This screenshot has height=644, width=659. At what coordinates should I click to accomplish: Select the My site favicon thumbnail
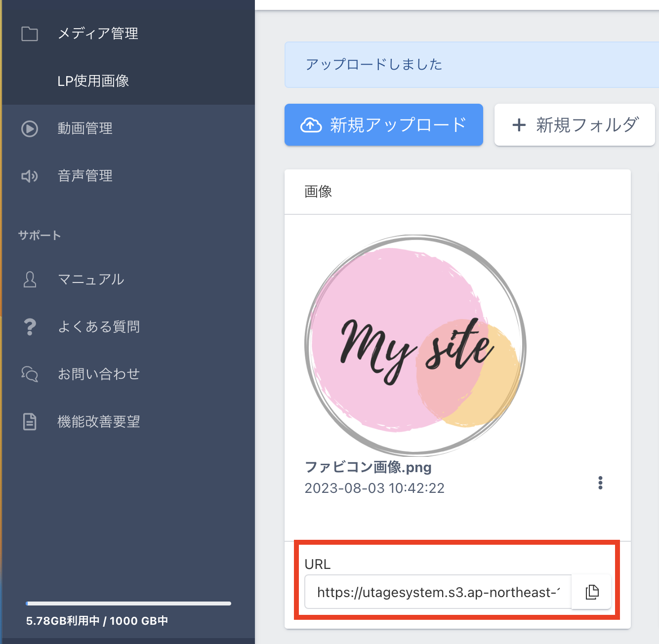[x=415, y=345]
